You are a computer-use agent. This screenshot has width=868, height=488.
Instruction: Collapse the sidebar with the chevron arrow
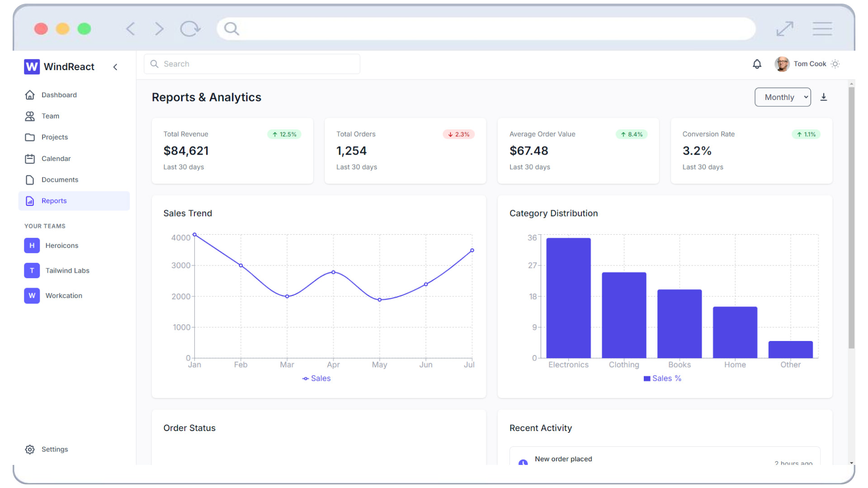pos(115,67)
